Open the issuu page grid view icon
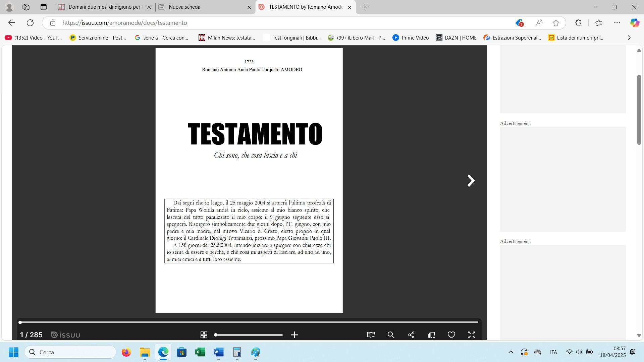 coord(204,335)
